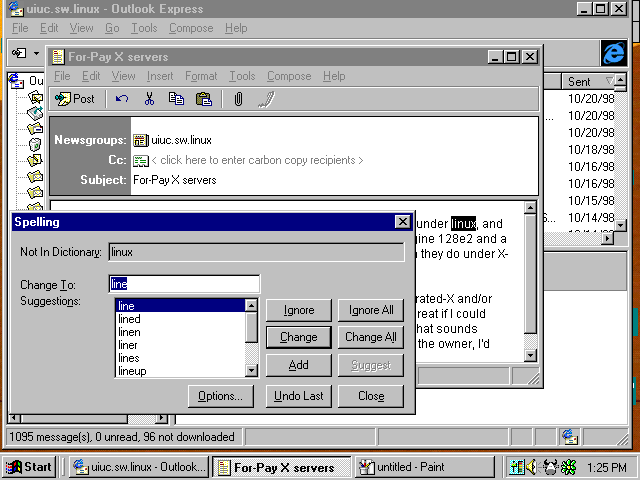Click message body scroll up arrow
The height and width of the screenshot is (480, 640).
tap(530, 208)
